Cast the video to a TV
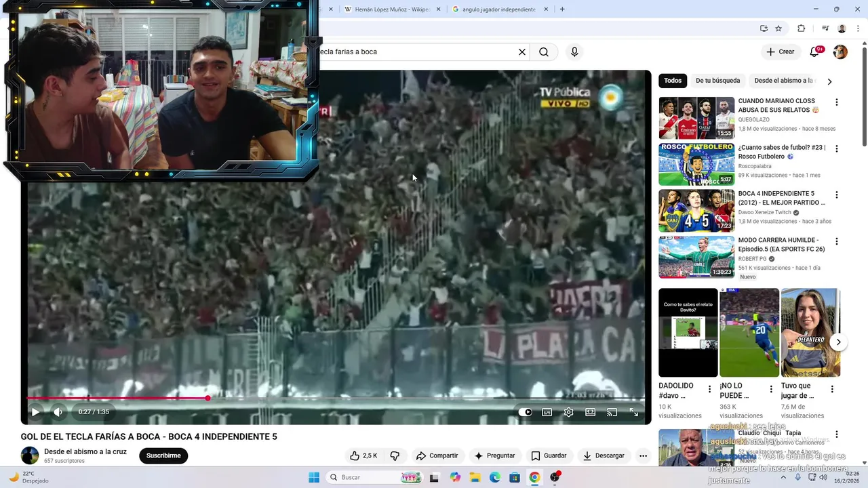The width and height of the screenshot is (868, 488). (612, 412)
